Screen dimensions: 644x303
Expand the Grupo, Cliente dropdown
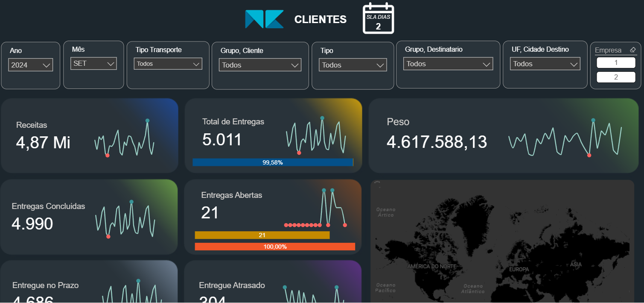tap(260, 65)
